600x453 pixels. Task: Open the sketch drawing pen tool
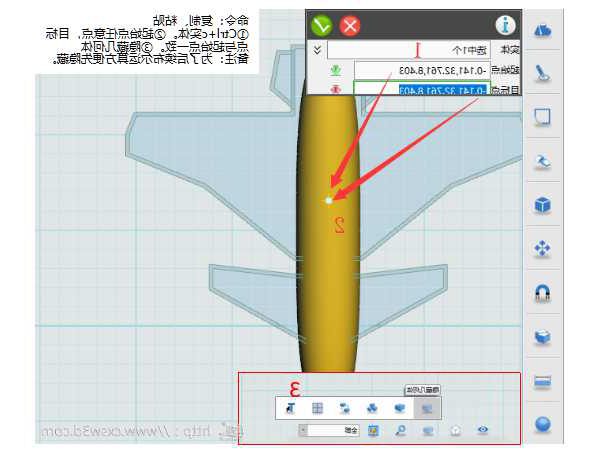point(543,73)
